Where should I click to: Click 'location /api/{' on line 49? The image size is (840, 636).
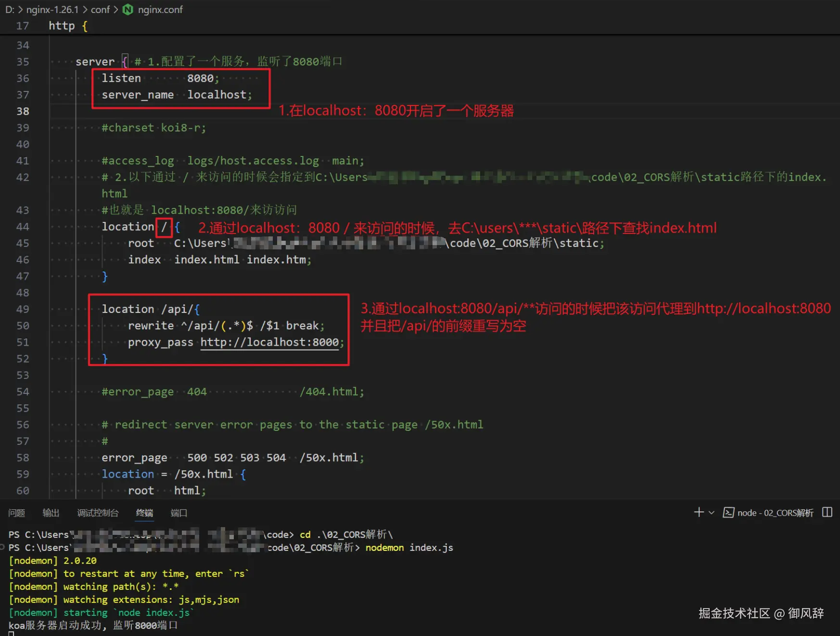pos(151,309)
